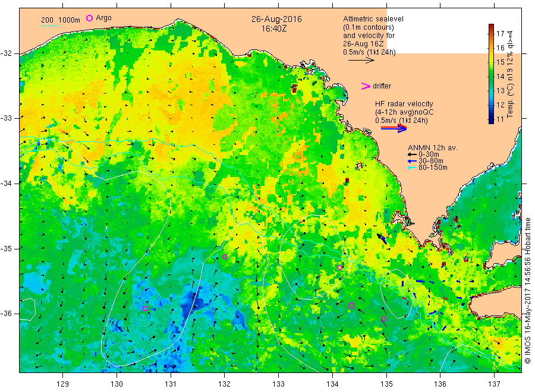
Task: Click the color bar tick label 14
Action: coord(500,77)
